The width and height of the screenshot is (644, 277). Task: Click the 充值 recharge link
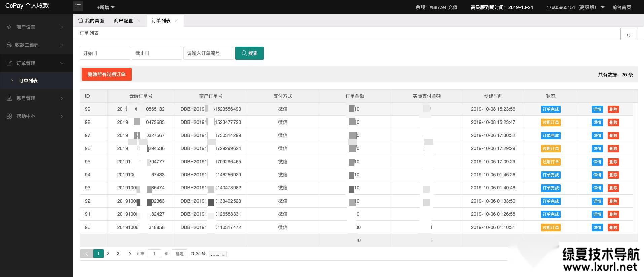[x=452, y=7]
